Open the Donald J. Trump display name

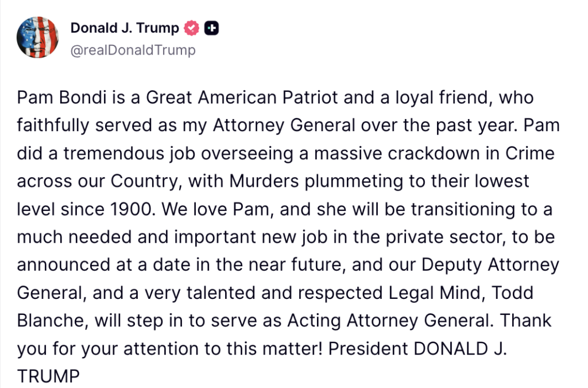pos(124,28)
